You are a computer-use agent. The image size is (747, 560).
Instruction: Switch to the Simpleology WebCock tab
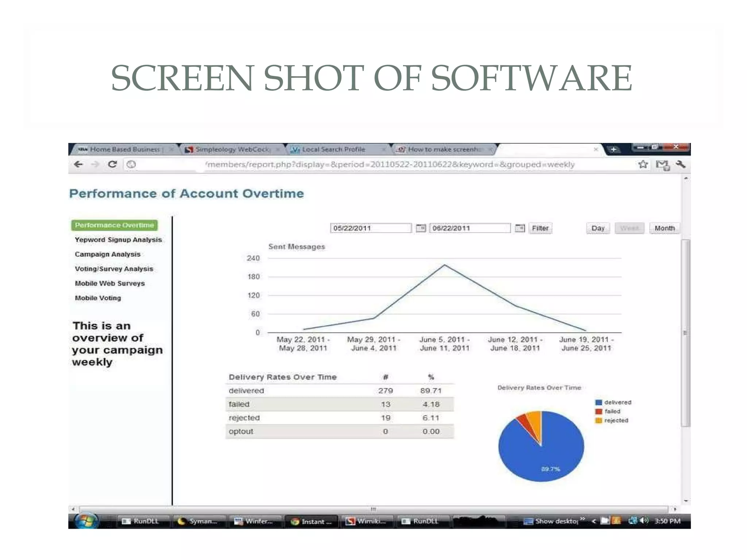click(232, 149)
